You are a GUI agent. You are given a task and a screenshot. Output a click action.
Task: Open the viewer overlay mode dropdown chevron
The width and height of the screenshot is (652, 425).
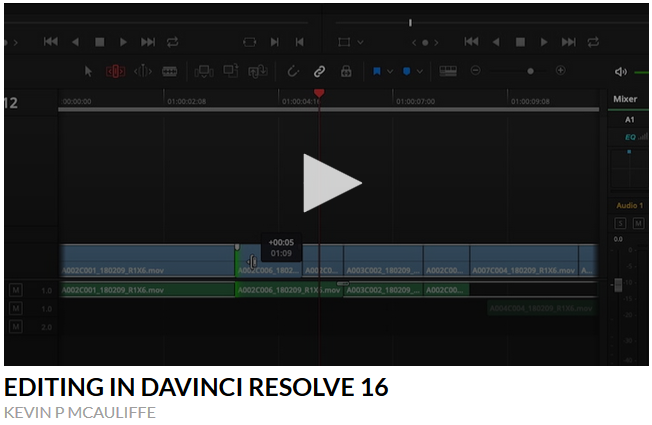pyautogui.click(x=361, y=42)
